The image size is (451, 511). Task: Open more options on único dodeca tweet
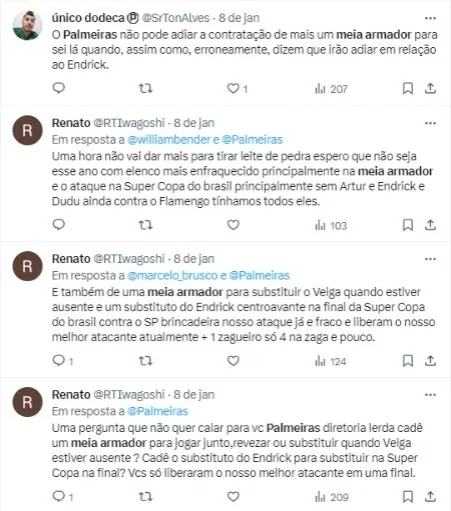[430, 18]
